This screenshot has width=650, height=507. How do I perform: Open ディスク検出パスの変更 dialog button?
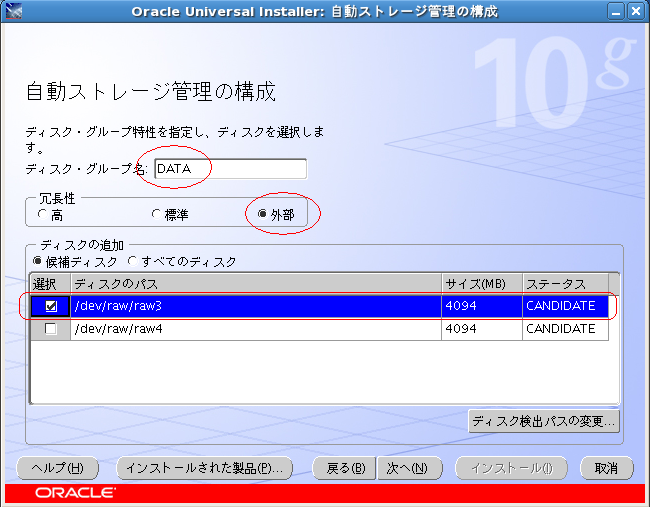click(x=544, y=421)
